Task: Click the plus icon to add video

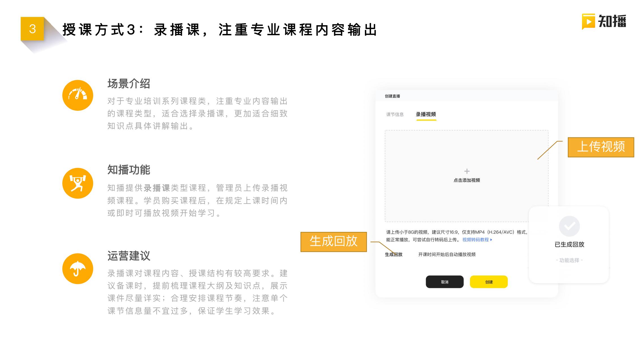Action: [467, 171]
